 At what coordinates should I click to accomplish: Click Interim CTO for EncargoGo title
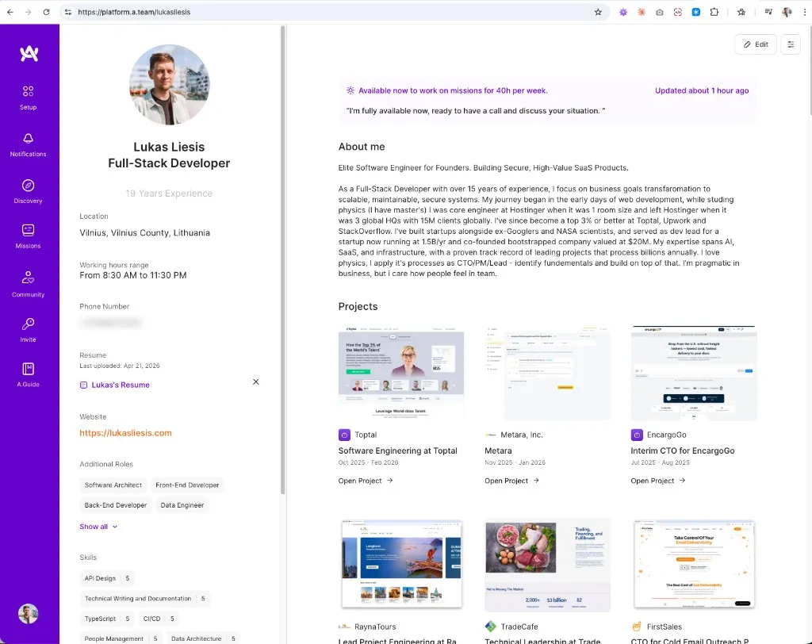coord(683,450)
